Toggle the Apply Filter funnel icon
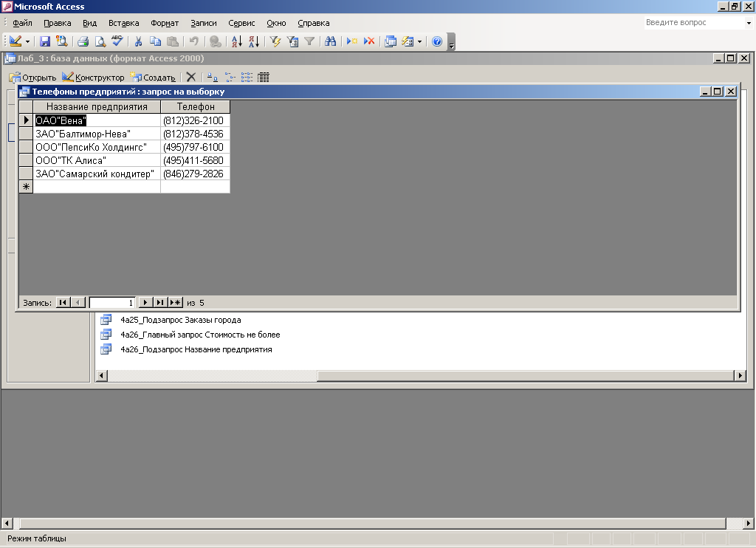Screen dimensions: 756x548 (x=309, y=41)
